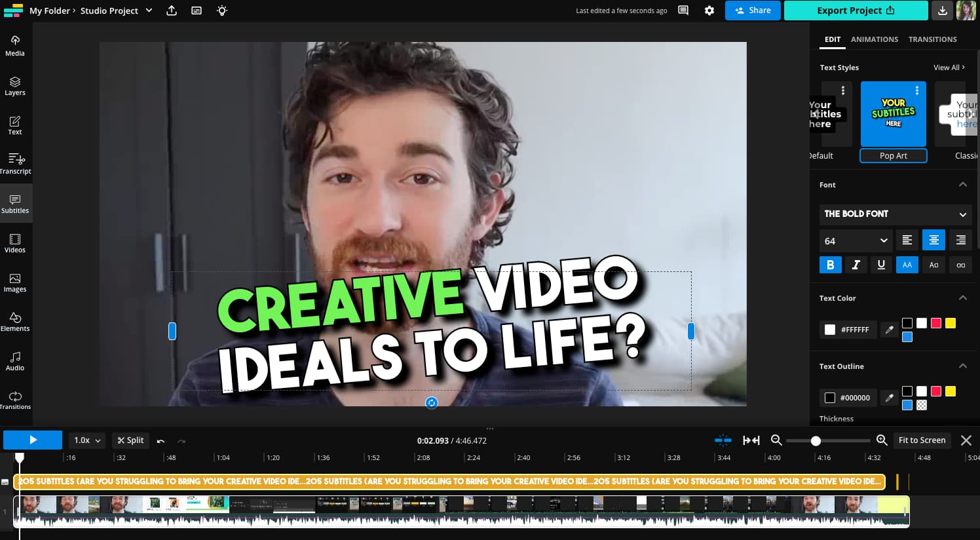This screenshot has width=980, height=540.
Task: Toggle bold text formatting
Action: tap(830, 265)
